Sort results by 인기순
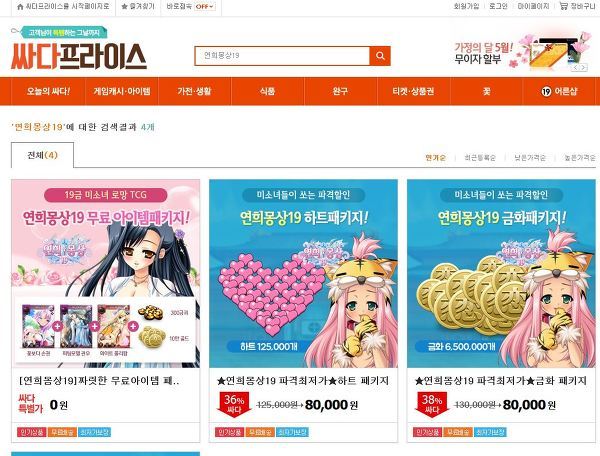The width and height of the screenshot is (600, 456). [435, 158]
